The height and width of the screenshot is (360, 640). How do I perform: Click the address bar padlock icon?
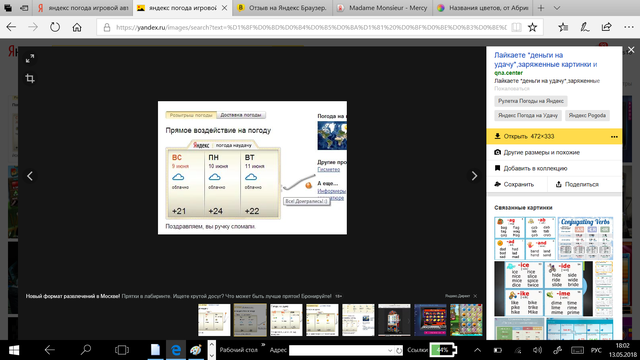coord(107,27)
